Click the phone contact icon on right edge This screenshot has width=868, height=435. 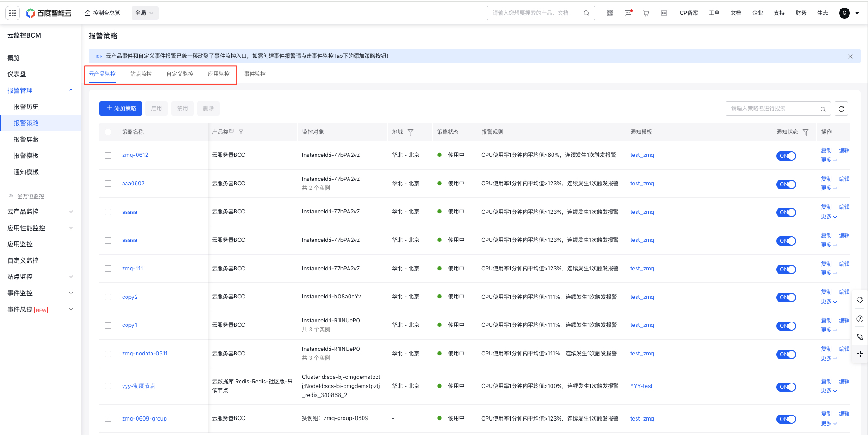coord(860,337)
